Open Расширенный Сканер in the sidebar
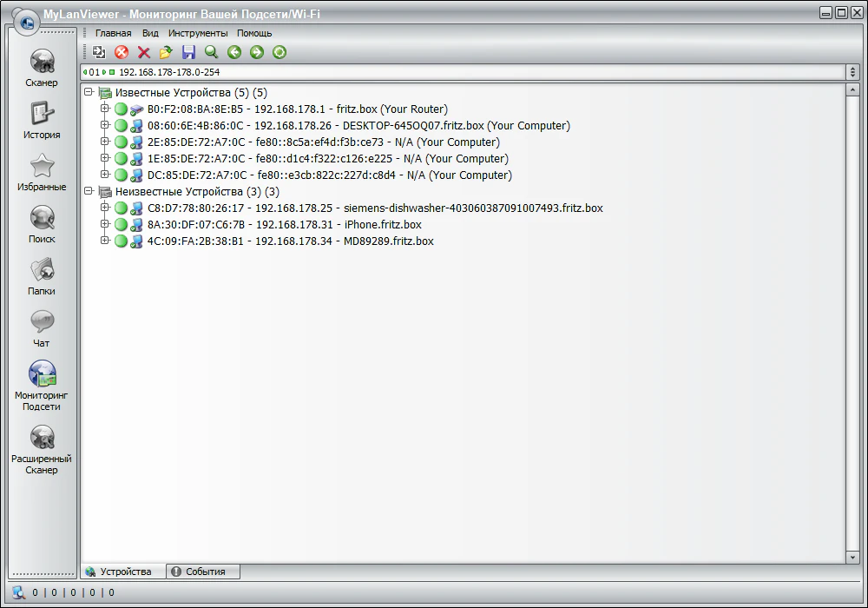868x608 pixels. point(42,448)
